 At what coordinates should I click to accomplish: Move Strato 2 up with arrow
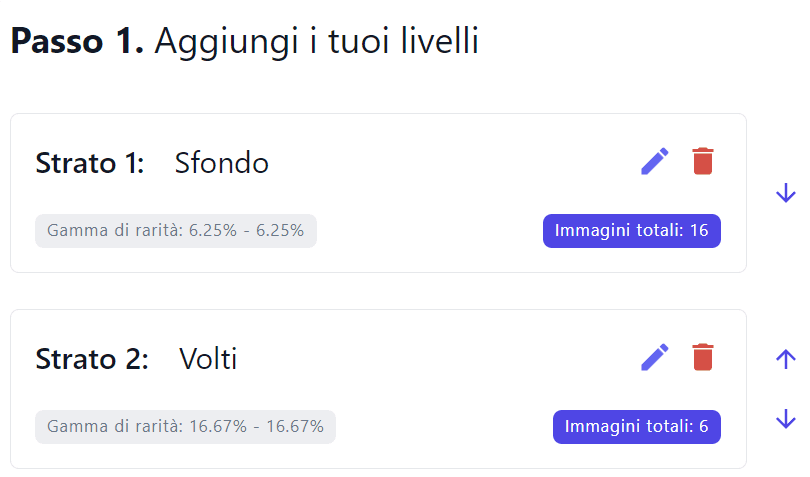tap(786, 359)
